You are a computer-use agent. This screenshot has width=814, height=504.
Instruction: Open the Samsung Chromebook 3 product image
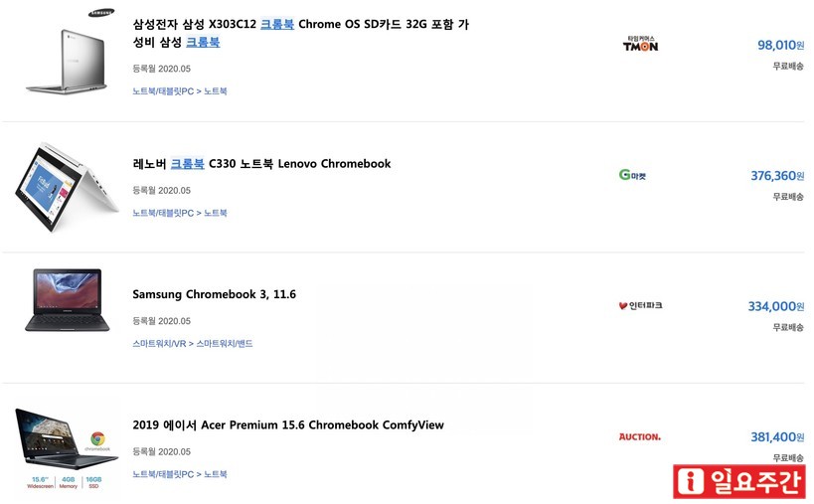coord(67,299)
